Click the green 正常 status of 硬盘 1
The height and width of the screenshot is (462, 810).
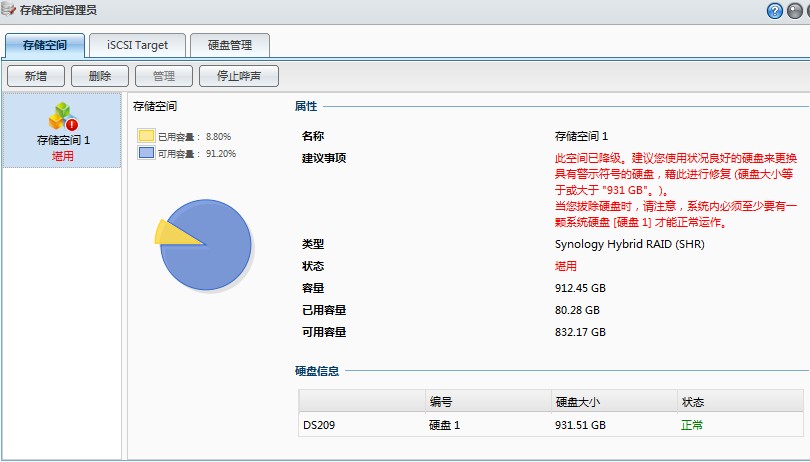pos(693,425)
